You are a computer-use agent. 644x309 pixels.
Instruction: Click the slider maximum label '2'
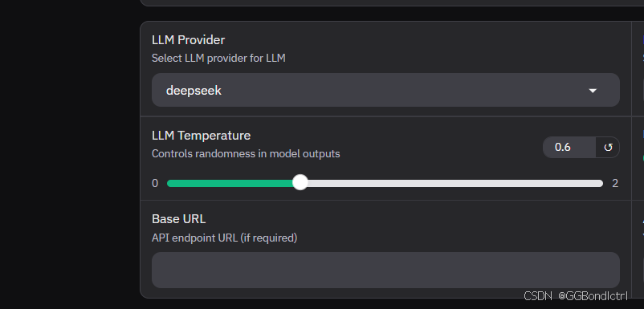(615, 183)
